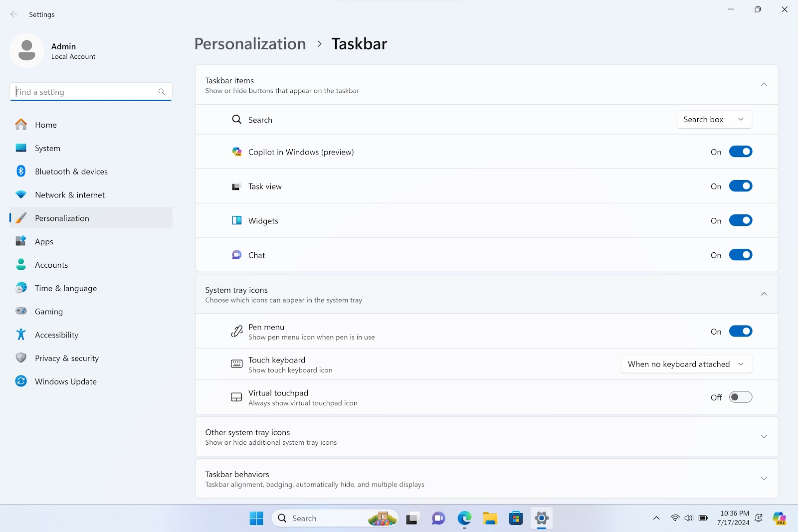Click the Settings gear on taskbar
The width and height of the screenshot is (798, 532).
pos(542,519)
